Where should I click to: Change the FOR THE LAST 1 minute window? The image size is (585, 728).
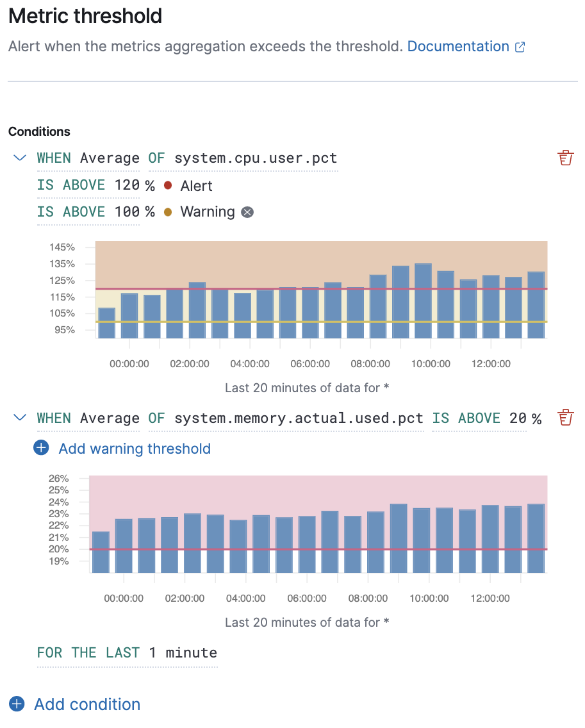pos(127,653)
